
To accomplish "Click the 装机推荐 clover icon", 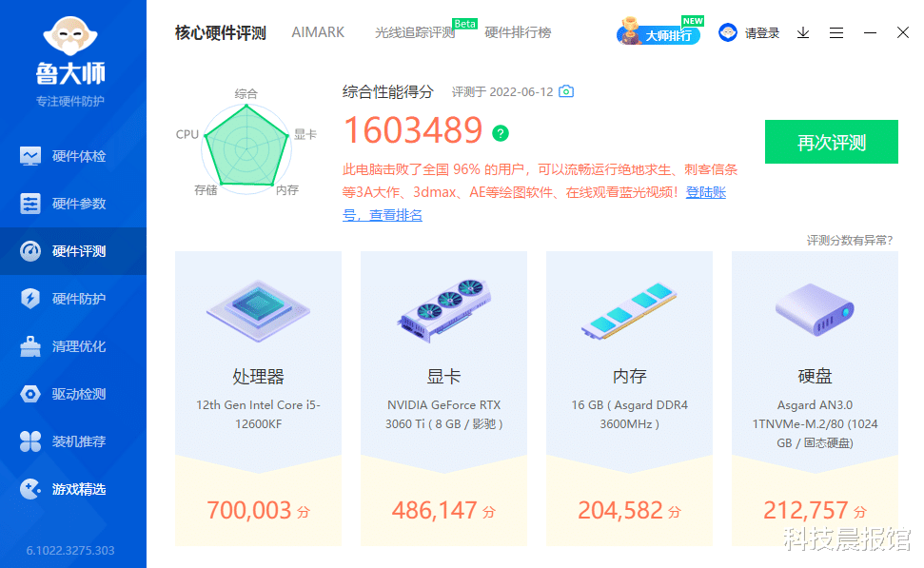I will tap(30, 441).
